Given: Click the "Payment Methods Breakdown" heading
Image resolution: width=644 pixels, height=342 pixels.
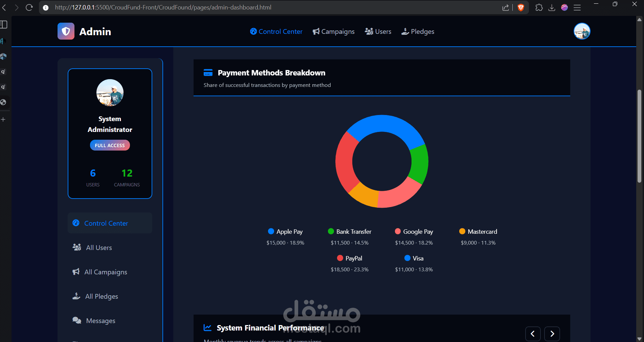Looking at the screenshot, I should [271, 73].
